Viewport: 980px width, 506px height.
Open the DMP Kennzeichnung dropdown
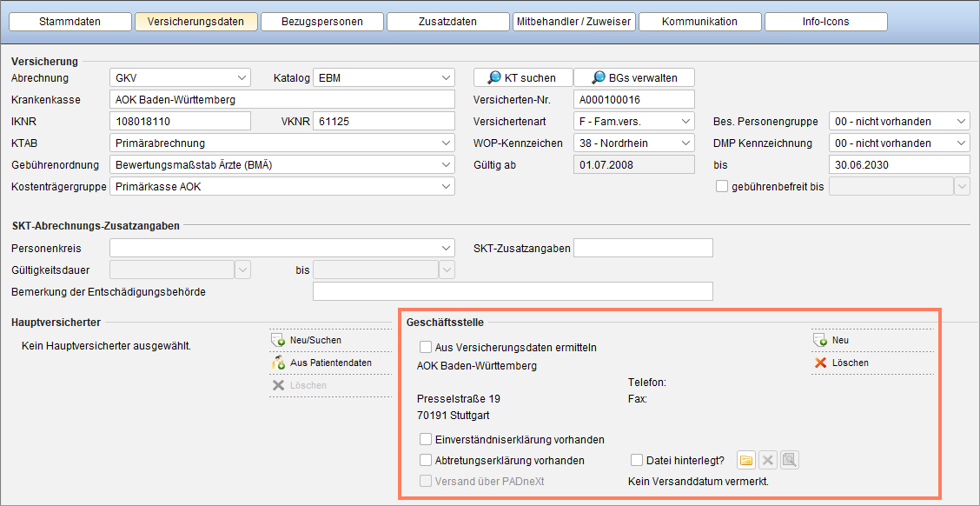(x=899, y=143)
